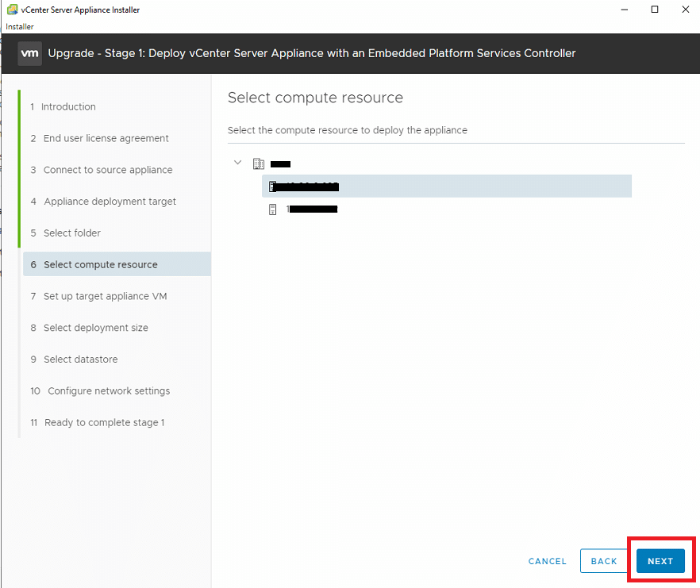
Task: Click the CANCEL link
Action: point(548,561)
